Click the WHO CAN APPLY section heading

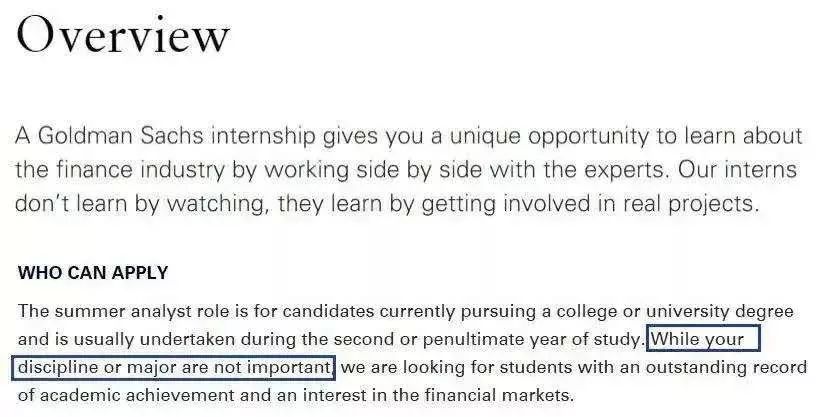click(93, 273)
